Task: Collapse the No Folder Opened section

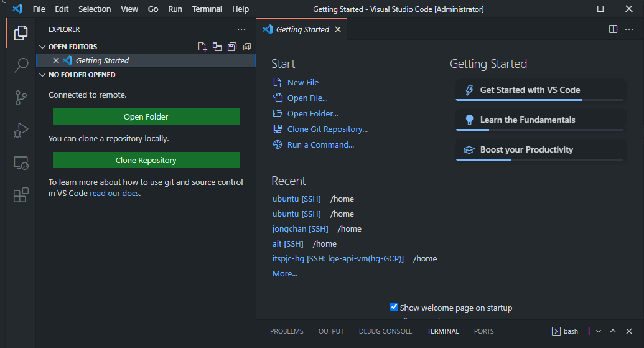Action: click(42, 75)
